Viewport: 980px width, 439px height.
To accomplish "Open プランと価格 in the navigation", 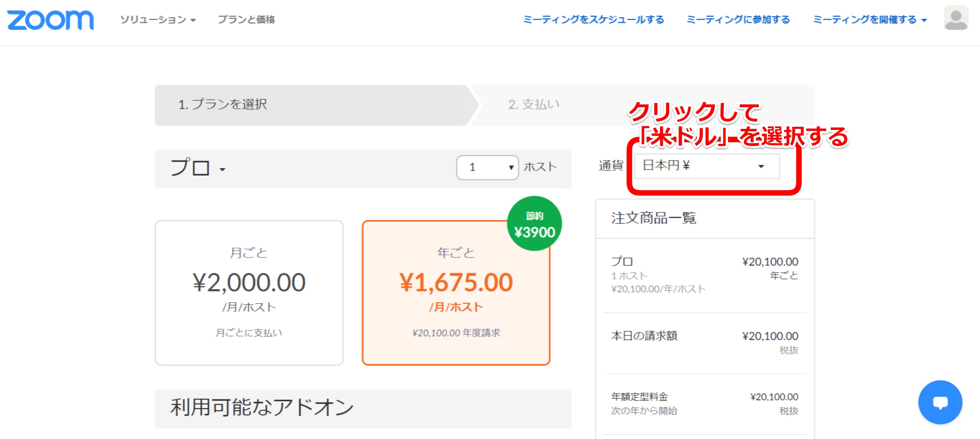I will (246, 20).
